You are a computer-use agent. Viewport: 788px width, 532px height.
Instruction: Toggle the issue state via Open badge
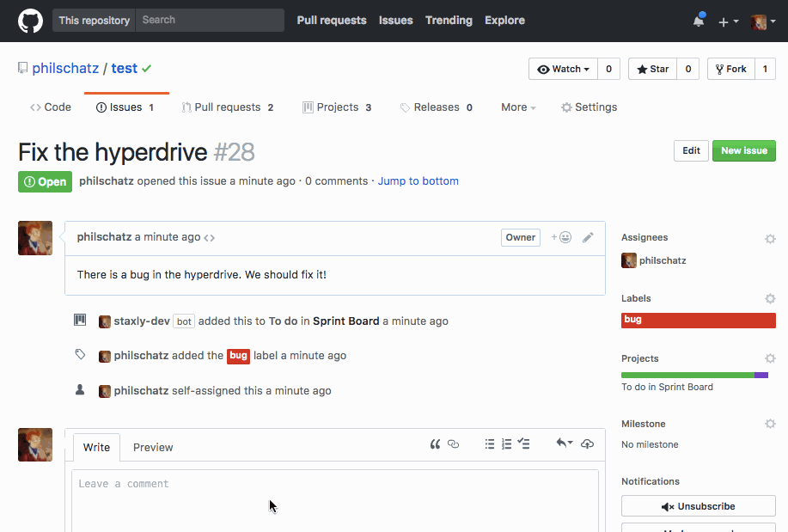coord(45,181)
